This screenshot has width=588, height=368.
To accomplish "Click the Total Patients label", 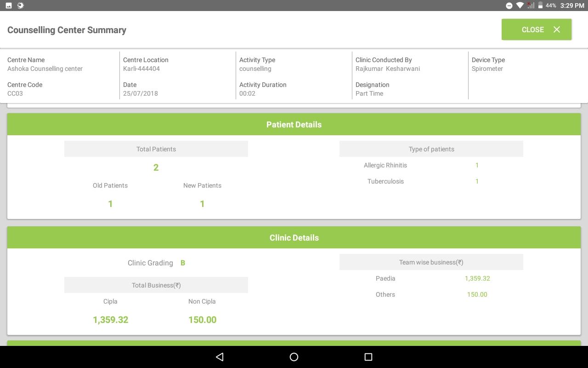I will pyautogui.click(x=156, y=149).
